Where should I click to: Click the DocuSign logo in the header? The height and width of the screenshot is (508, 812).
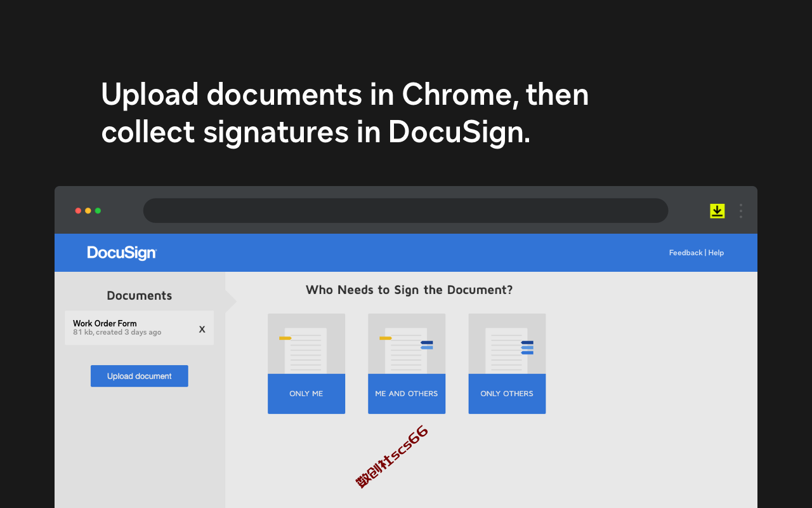click(122, 253)
